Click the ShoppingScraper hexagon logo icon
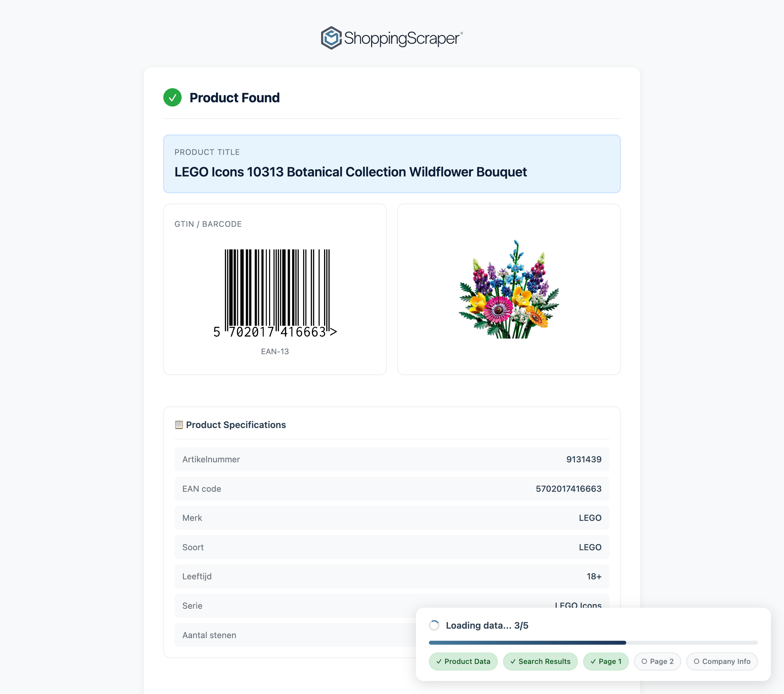Image resolution: width=784 pixels, height=694 pixels. click(331, 38)
